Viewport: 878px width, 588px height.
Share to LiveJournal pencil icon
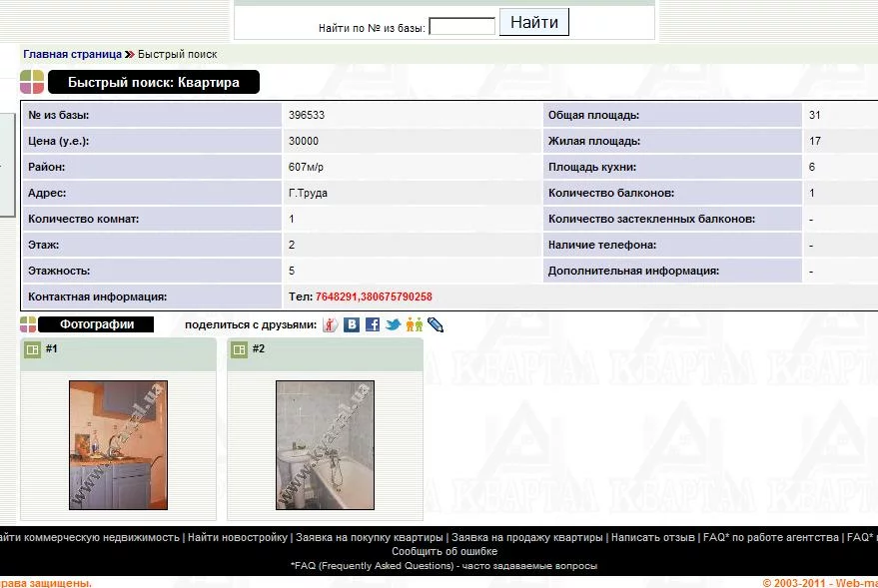[x=436, y=325]
